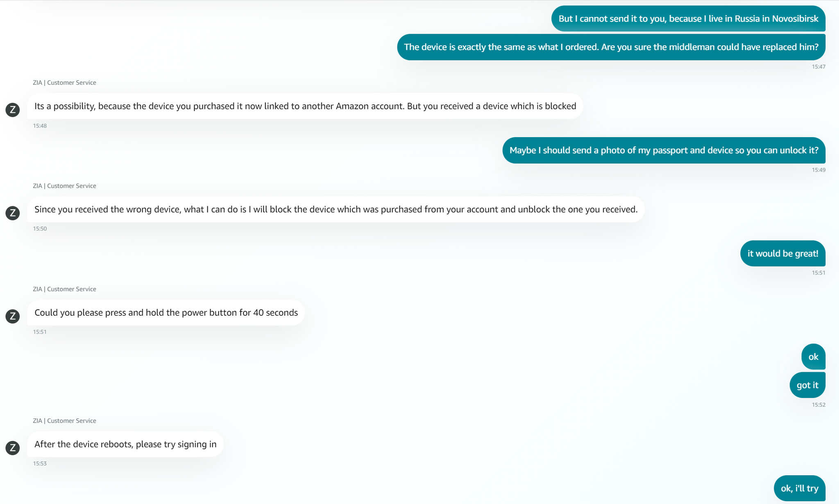The image size is (839, 504).
Task: Click the agent message about linked Amazon account
Action: pos(305,106)
